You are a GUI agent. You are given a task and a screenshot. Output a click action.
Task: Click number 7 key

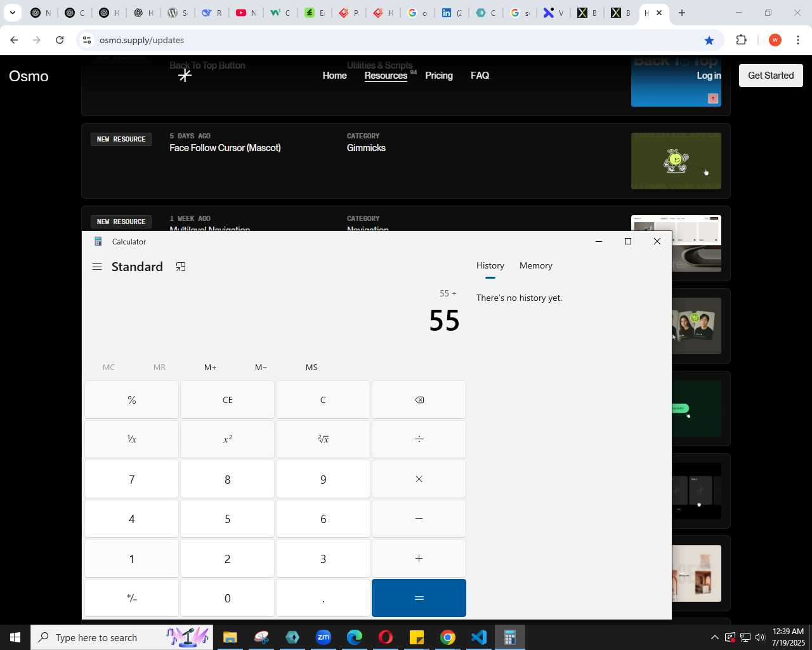tap(132, 479)
